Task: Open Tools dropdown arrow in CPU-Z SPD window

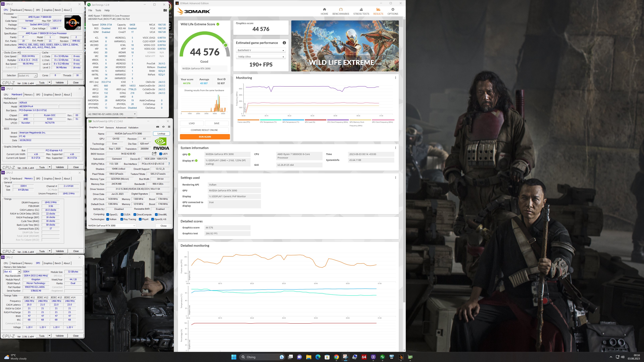Action: [49, 336]
